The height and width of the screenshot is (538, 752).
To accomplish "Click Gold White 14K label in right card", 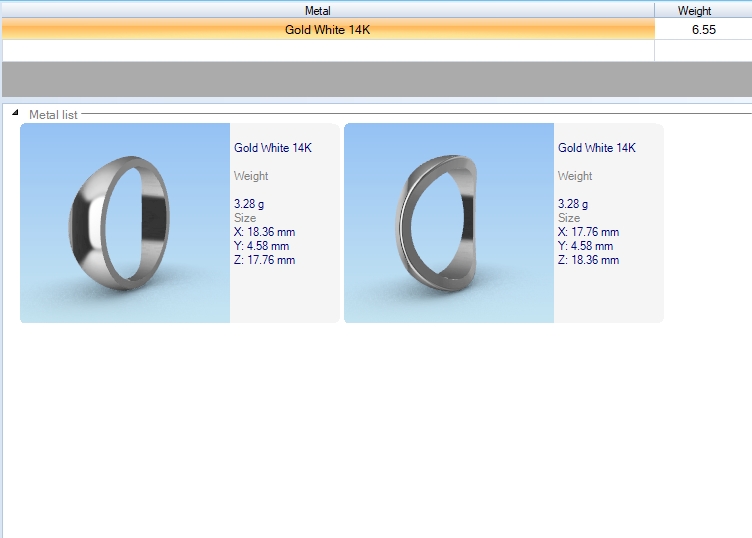I will click(x=597, y=148).
